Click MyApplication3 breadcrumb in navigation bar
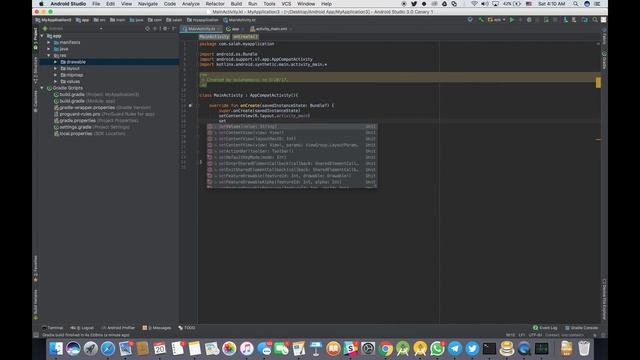640x360 pixels. click(x=53, y=20)
